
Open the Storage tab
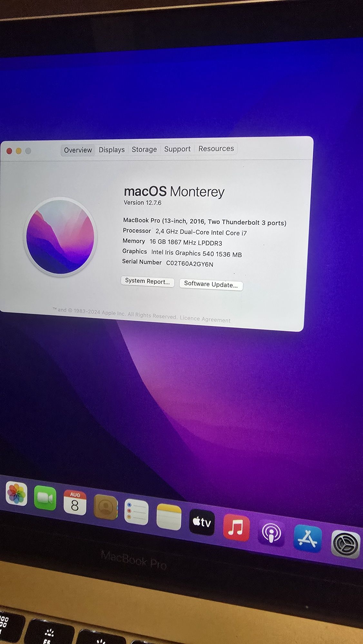coord(144,149)
